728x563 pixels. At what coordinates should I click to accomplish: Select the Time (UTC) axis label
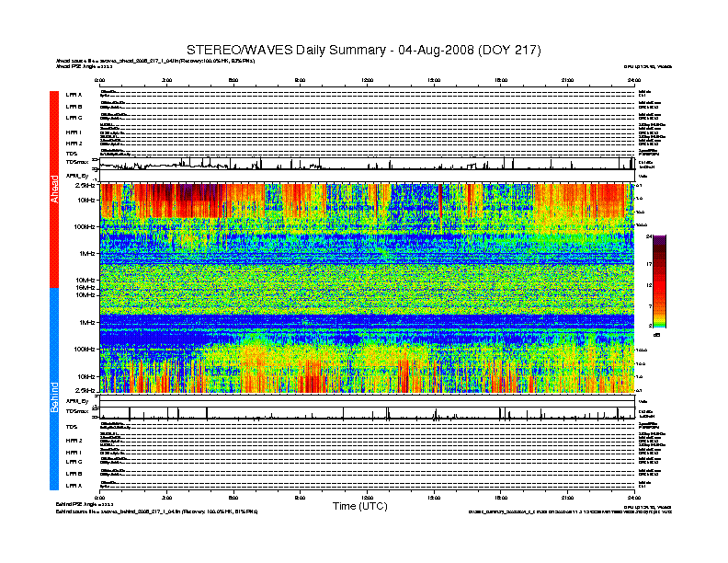coord(359,506)
